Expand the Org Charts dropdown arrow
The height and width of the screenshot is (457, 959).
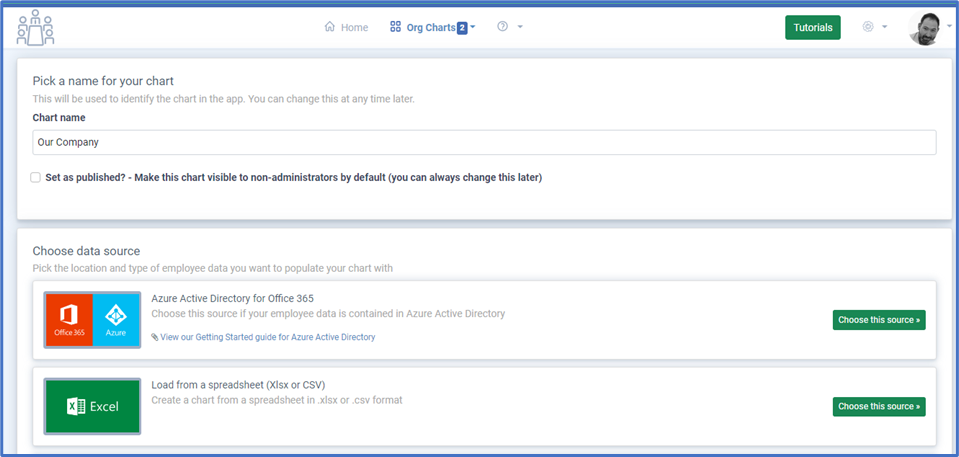click(473, 28)
